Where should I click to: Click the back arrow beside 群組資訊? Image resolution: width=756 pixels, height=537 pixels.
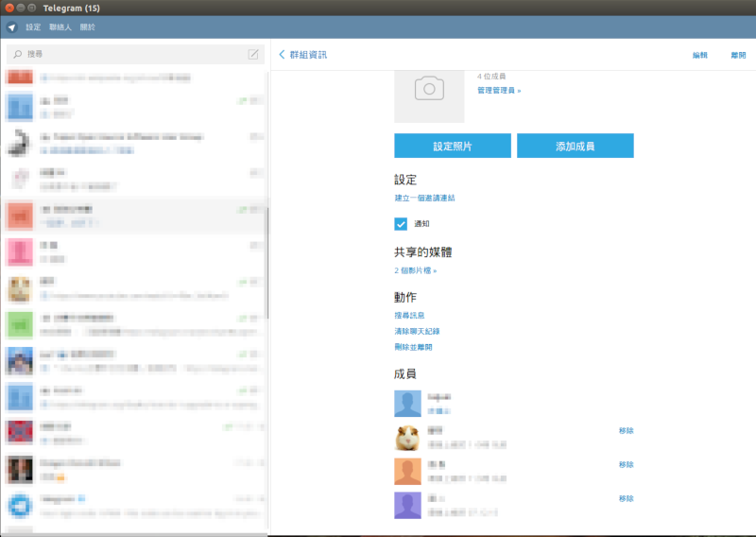tap(282, 55)
